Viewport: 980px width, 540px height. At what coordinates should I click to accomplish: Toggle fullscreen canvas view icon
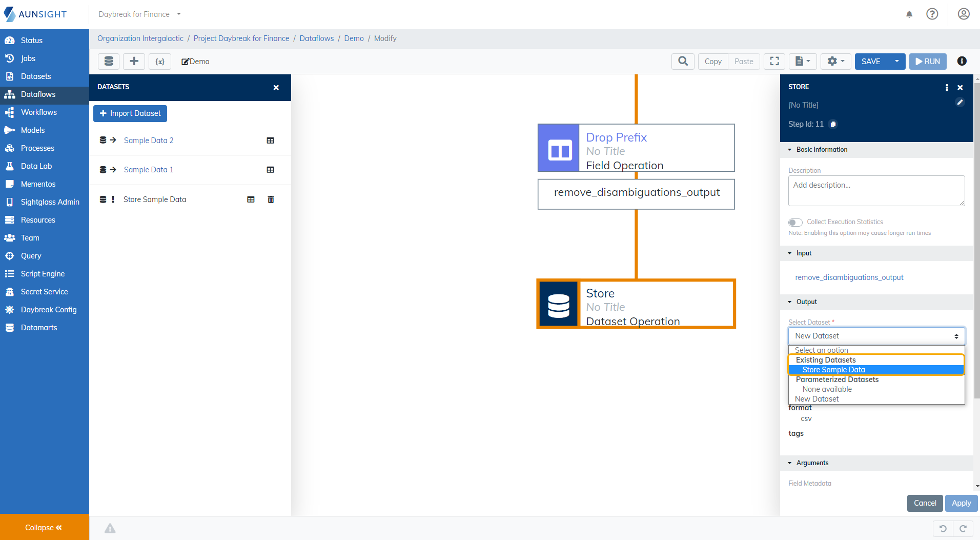[x=774, y=62]
